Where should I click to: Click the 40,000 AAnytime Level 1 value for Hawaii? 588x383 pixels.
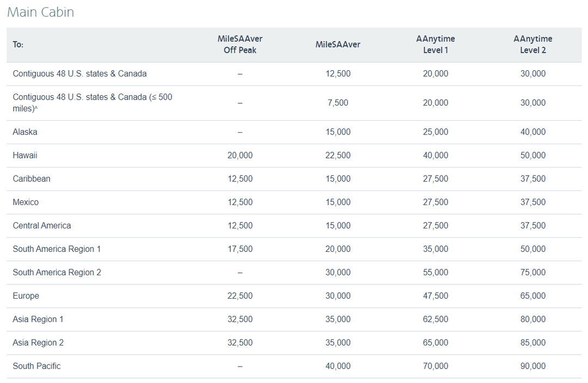point(436,155)
